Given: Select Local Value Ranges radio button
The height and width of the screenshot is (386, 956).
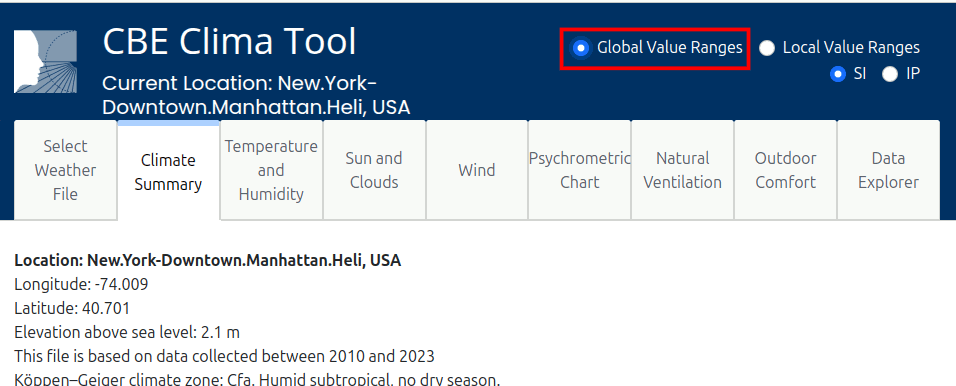Looking at the screenshot, I should [x=767, y=48].
